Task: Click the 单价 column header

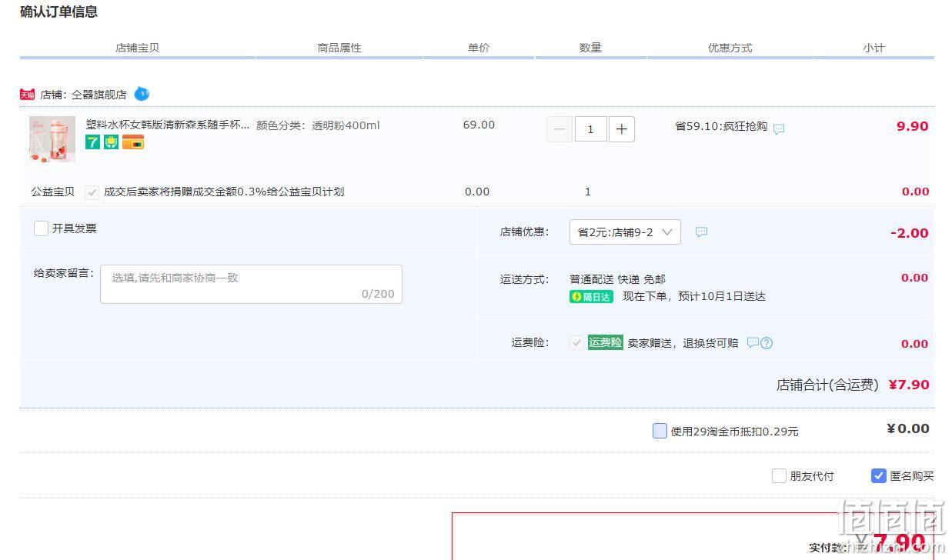Action: (479, 48)
